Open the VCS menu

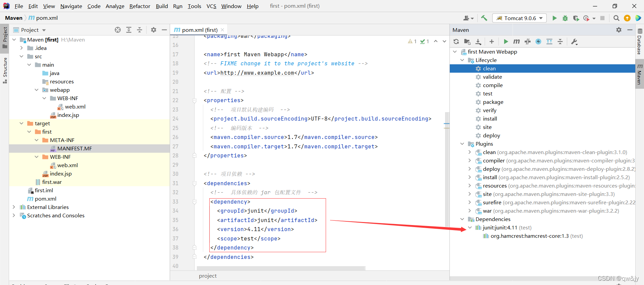point(211,6)
